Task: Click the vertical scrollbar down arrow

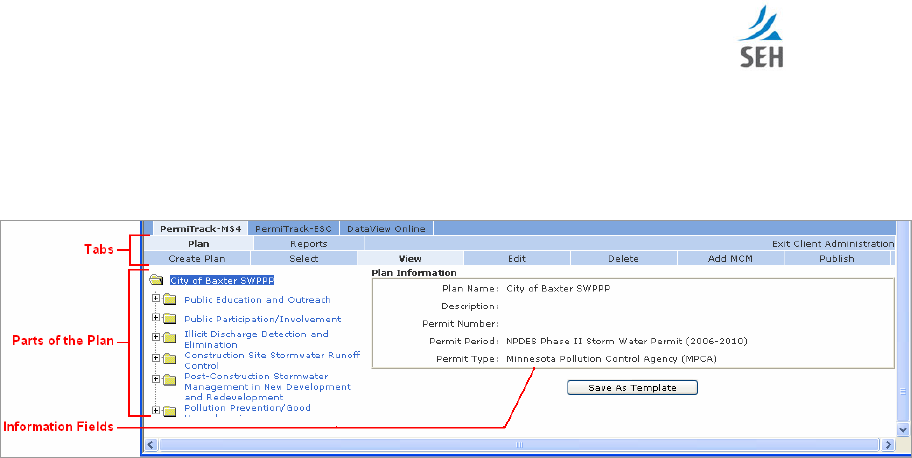Action: click(x=903, y=430)
